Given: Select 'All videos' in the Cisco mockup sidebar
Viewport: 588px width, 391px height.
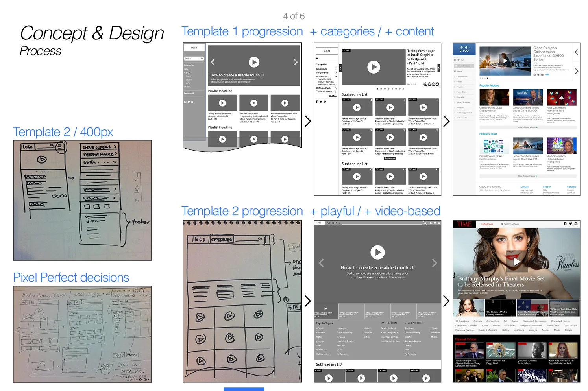Looking at the screenshot, I should 458,71.
